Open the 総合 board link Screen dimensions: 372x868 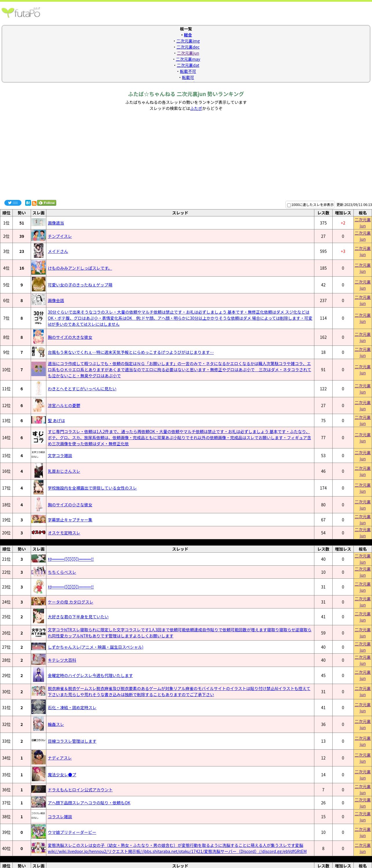188,35
